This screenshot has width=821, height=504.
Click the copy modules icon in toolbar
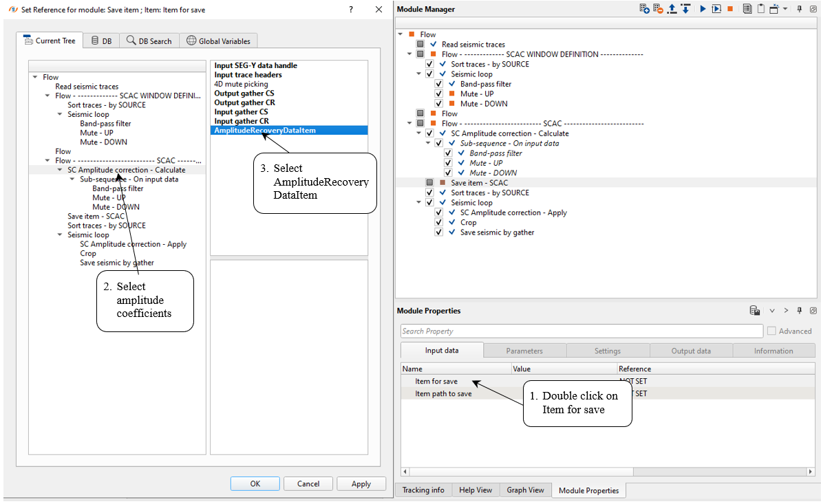click(x=747, y=9)
